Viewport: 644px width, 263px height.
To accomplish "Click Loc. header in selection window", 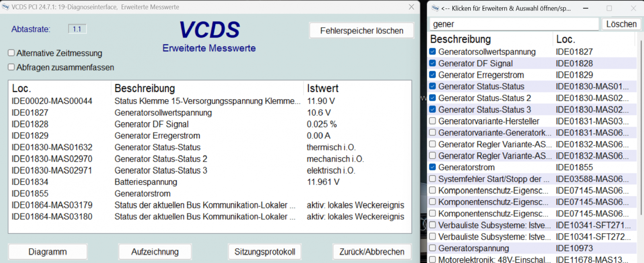I will tap(566, 39).
